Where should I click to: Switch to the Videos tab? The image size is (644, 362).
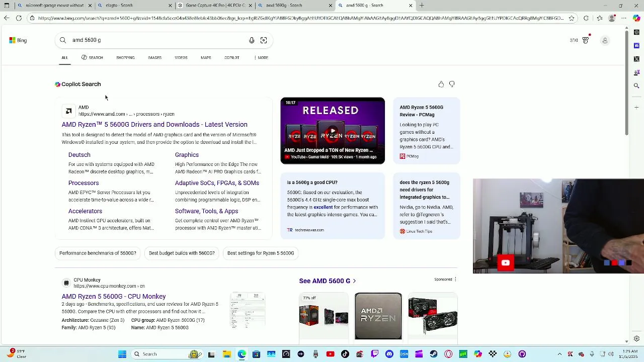181,58
